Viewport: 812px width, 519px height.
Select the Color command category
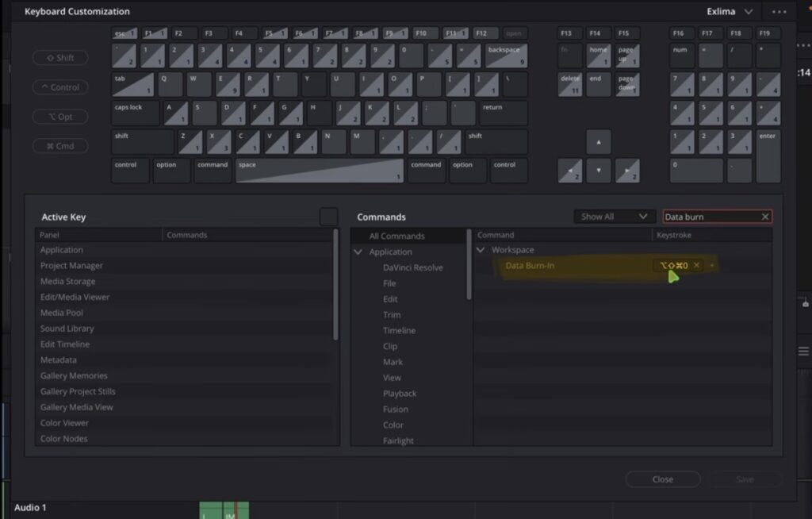click(x=393, y=425)
